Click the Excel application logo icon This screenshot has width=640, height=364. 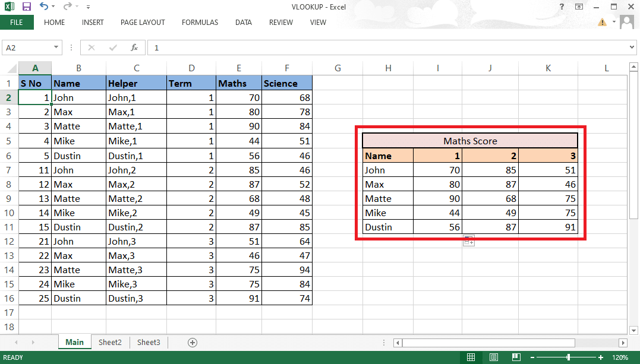pyautogui.click(x=9, y=7)
